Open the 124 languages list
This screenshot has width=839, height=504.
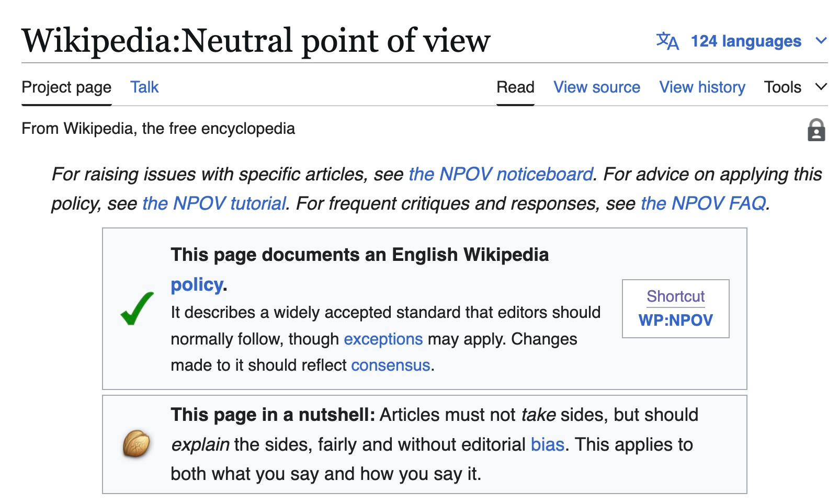[746, 41]
